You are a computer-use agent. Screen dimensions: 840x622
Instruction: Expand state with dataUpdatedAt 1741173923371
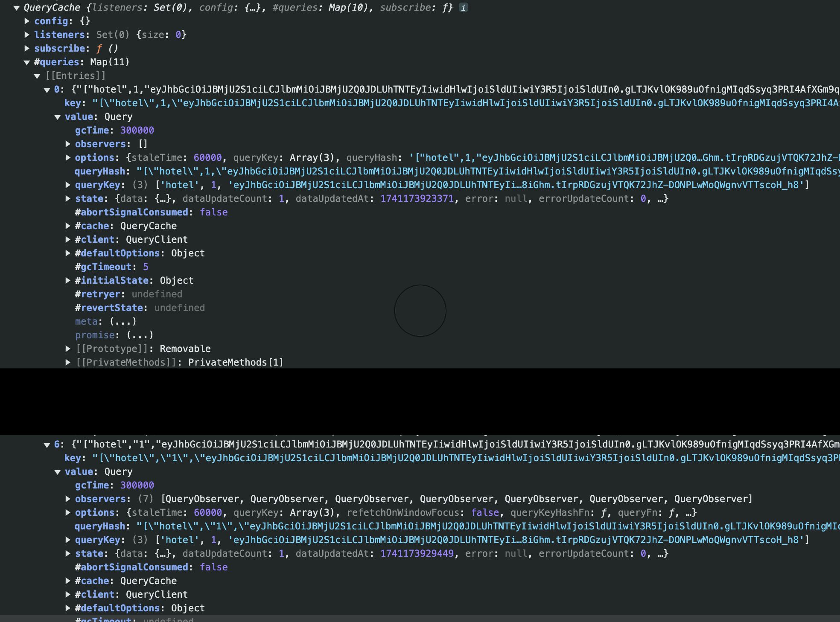tap(68, 198)
